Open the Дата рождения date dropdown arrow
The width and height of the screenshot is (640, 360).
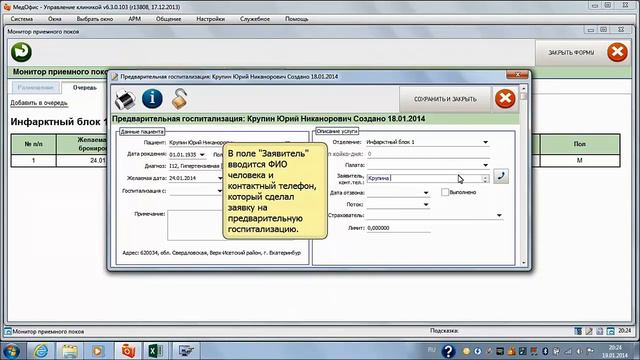(x=202, y=155)
